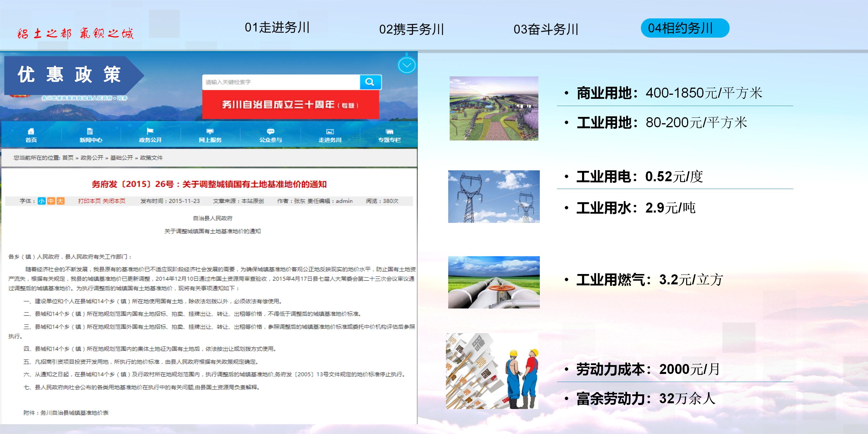Click the icon above 专题专栏

pos(390,132)
